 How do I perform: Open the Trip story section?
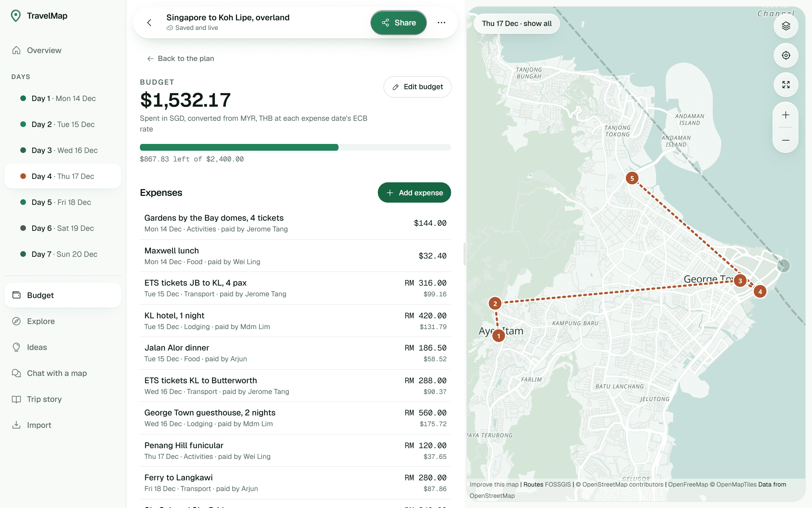63,399
